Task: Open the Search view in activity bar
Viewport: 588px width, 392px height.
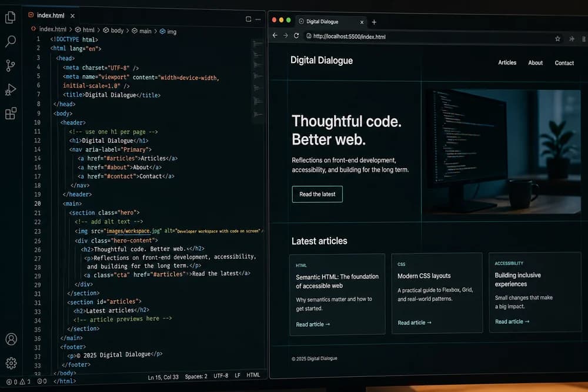Action: point(11,41)
